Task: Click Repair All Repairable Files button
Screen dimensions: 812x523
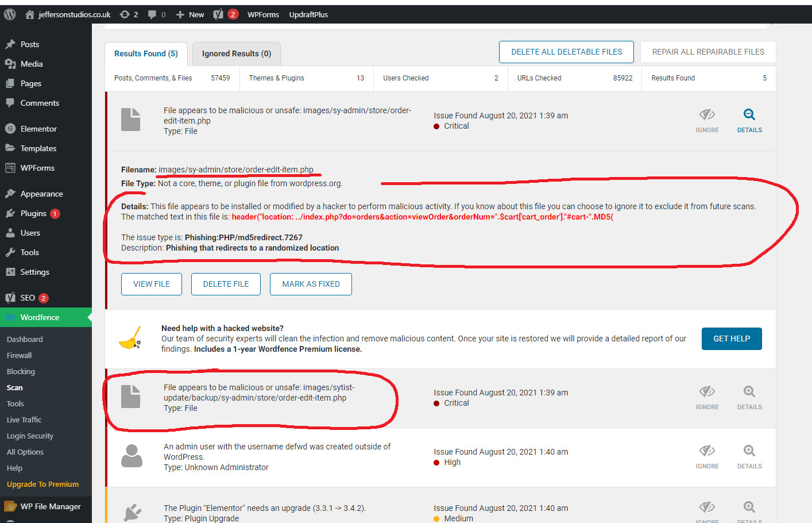Action: point(708,52)
